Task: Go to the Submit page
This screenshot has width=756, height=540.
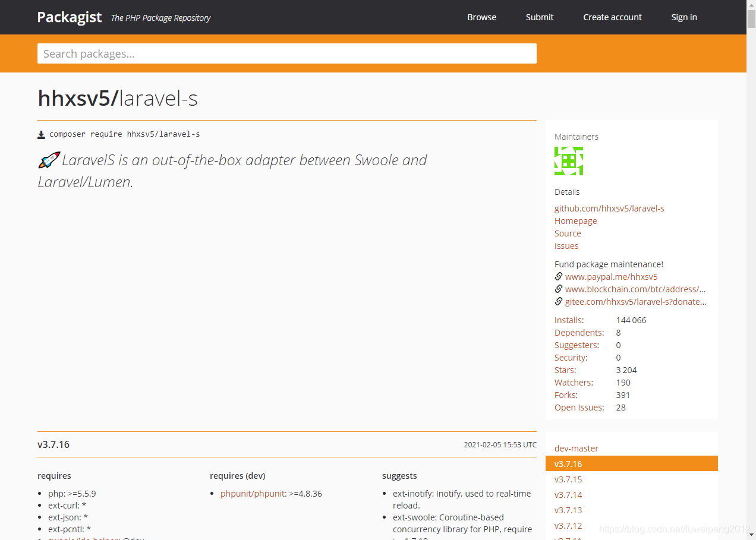Action: coord(540,17)
